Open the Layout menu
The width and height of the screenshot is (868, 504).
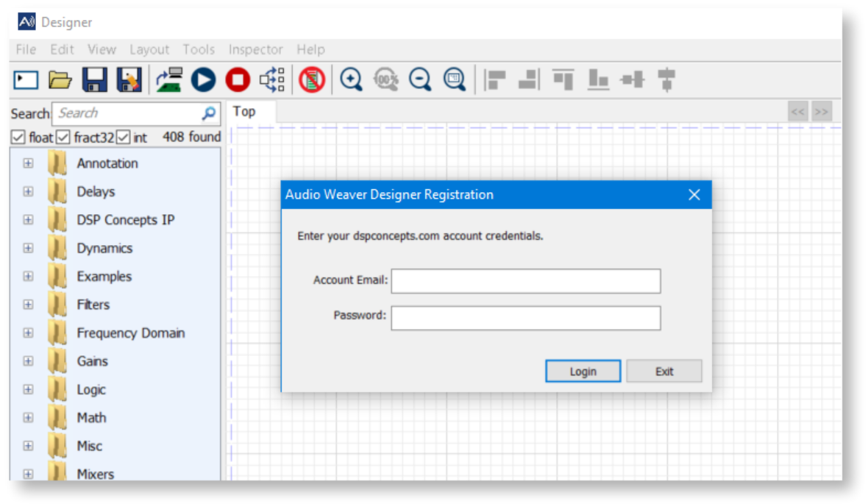[149, 50]
